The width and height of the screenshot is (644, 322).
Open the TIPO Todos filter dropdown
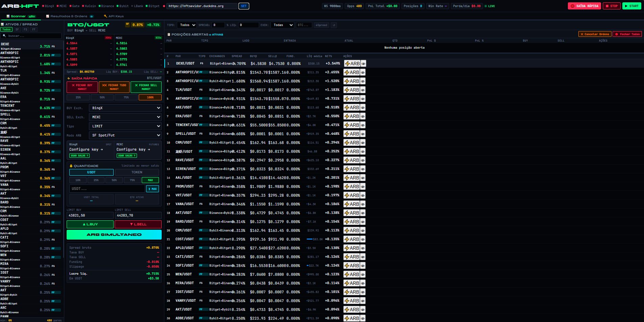click(x=187, y=25)
